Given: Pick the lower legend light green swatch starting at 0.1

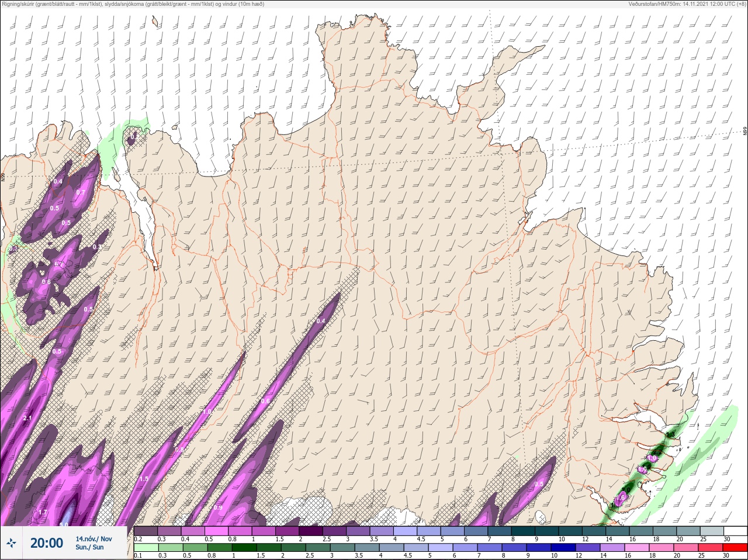Looking at the screenshot, I should [146, 548].
